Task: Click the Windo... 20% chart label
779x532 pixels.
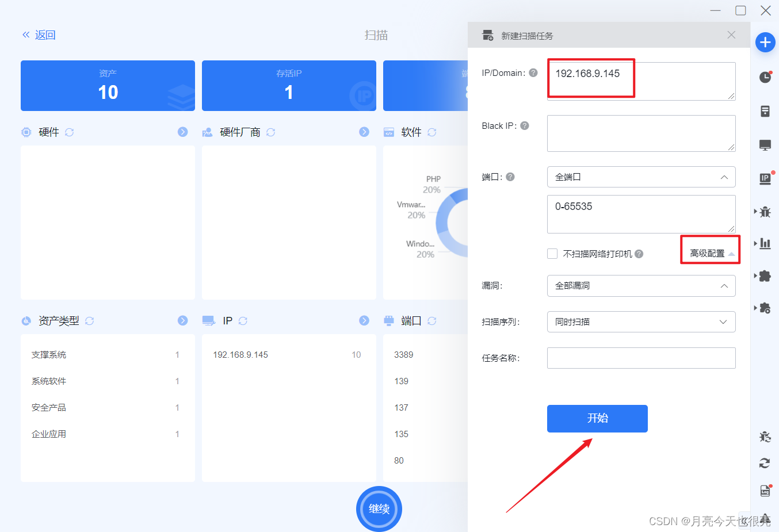Action: (x=420, y=249)
